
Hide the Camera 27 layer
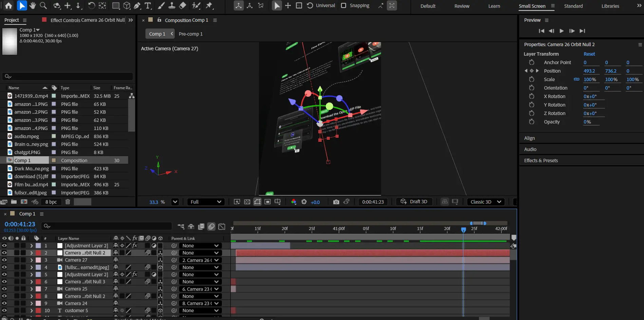[x=4, y=260]
